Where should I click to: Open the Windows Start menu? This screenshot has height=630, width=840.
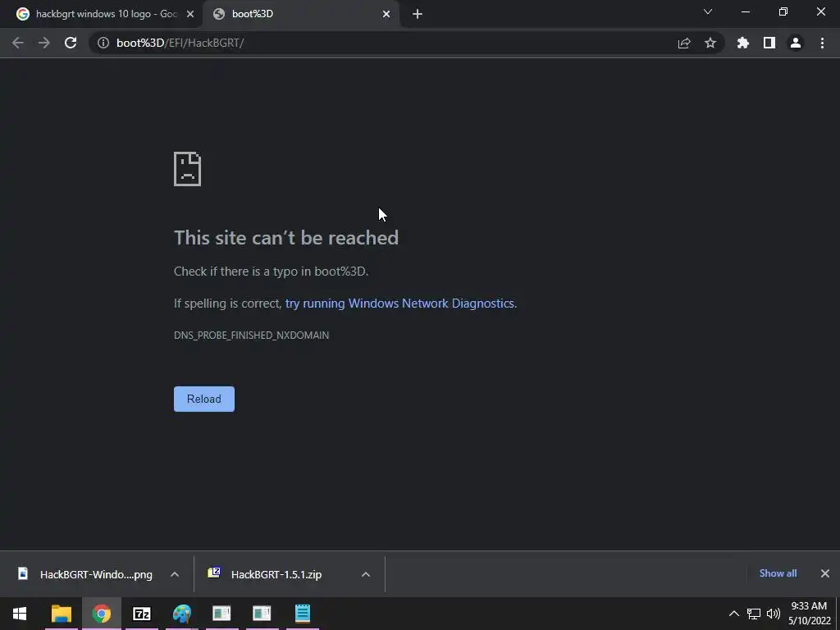20,614
